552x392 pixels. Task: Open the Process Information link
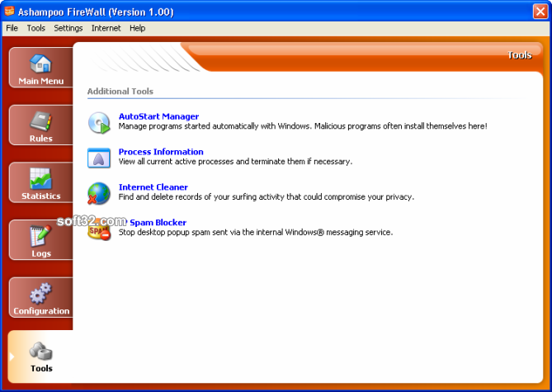point(161,152)
